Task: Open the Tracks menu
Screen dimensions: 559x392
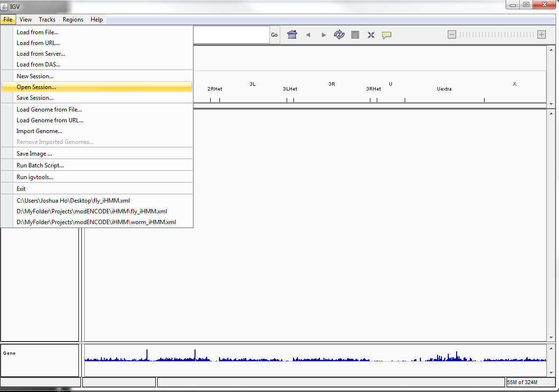Action: click(x=47, y=20)
